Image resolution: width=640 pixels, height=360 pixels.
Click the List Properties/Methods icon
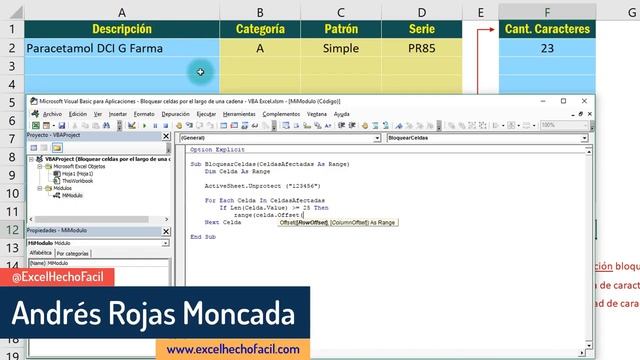285,125
